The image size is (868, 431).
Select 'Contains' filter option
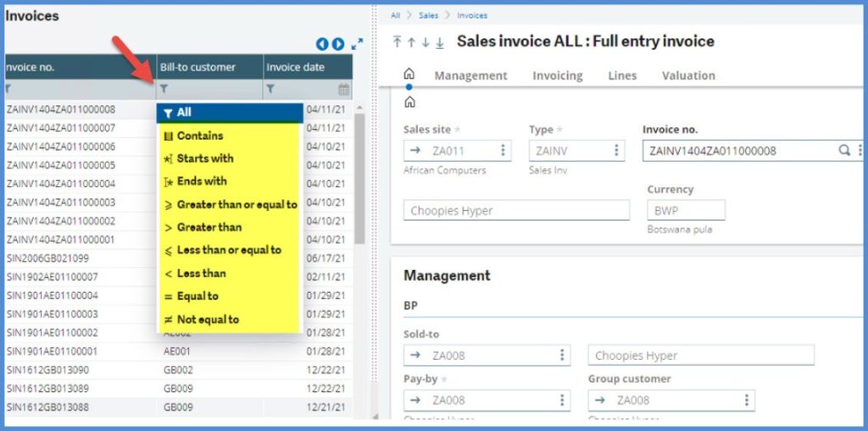click(x=199, y=135)
